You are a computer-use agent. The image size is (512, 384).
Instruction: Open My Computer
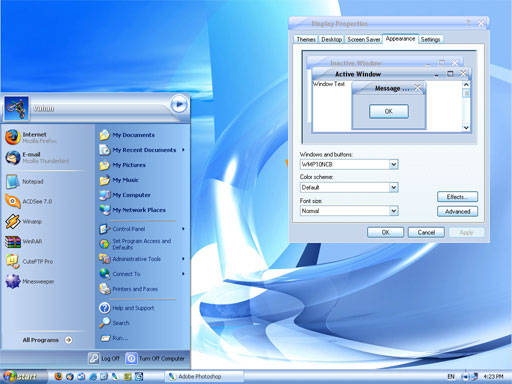pos(125,195)
